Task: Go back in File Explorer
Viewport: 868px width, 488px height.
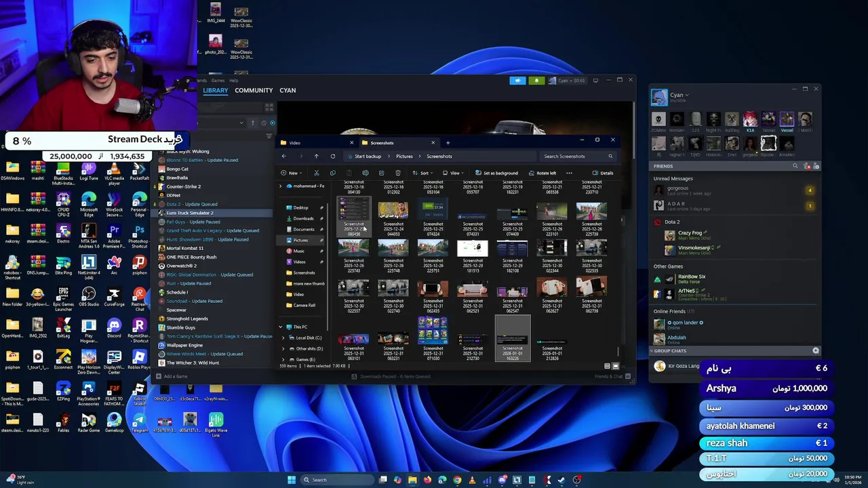Action: click(284, 156)
